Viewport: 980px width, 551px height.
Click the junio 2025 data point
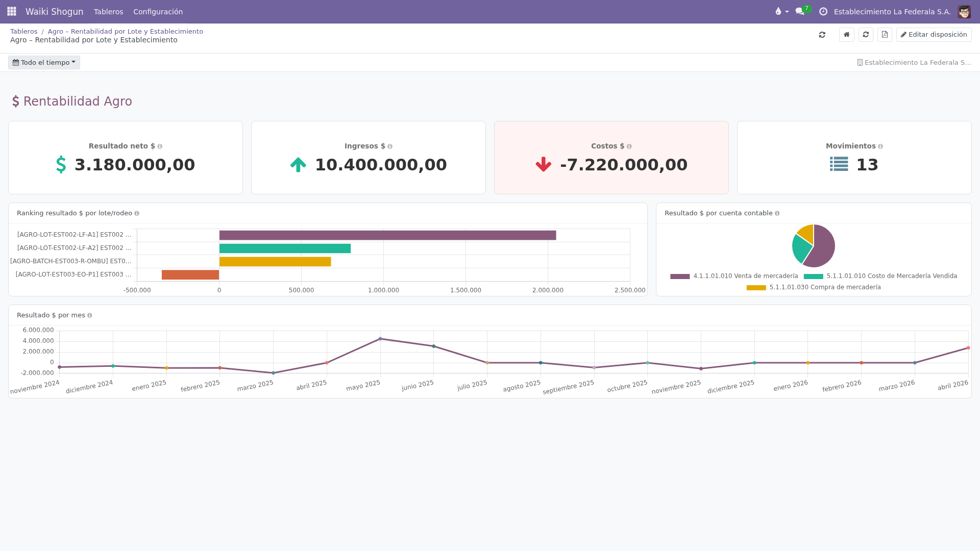click(434, 346)
